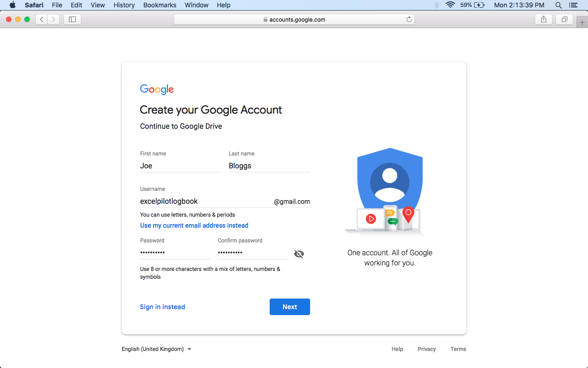588x368 pixels.
Task: Toggle password visibility eye icon
Action: tap(299, 254)
